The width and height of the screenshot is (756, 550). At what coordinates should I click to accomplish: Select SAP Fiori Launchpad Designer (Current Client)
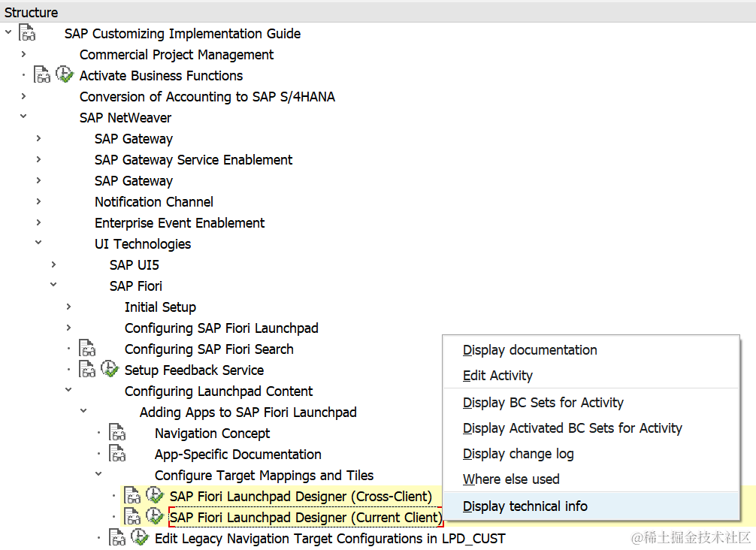coord(306,517)
